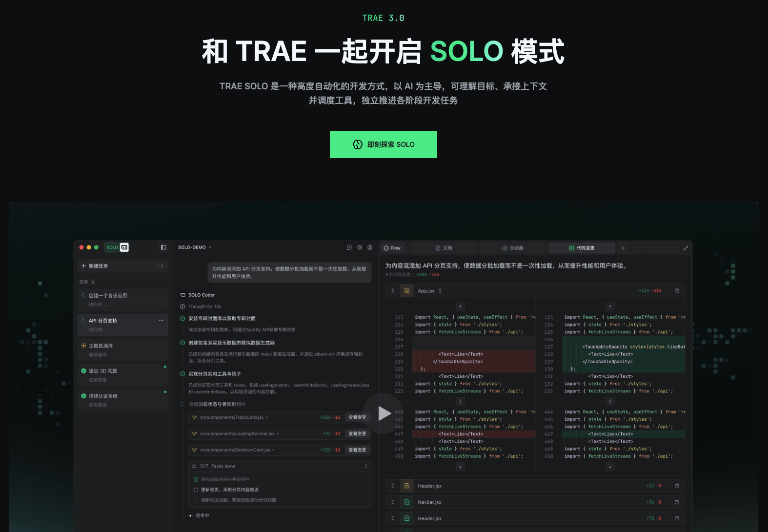Select the 主题色选择 task
Viewport: 768px width, 532px height.
click(122, 350)
